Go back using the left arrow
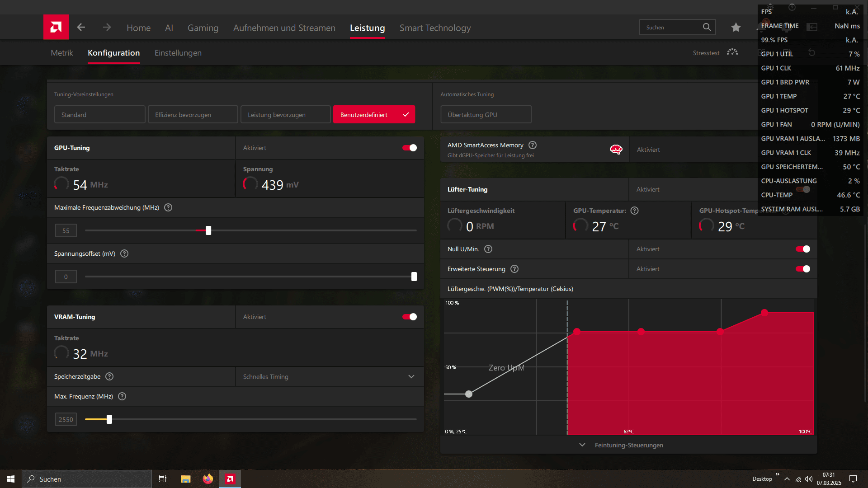 (81, 28)
